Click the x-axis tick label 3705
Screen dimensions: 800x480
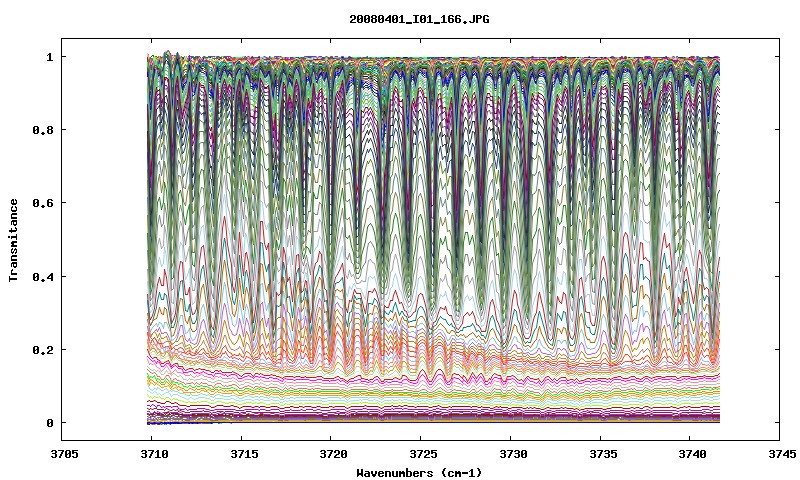click(x=64, y=454)
